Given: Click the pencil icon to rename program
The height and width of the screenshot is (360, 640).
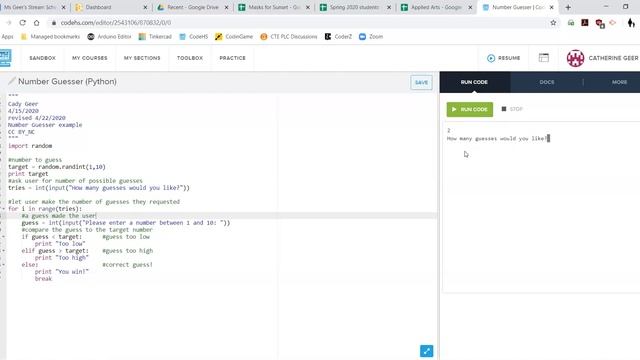Looking at the screenshot, I should pos(11,81).
